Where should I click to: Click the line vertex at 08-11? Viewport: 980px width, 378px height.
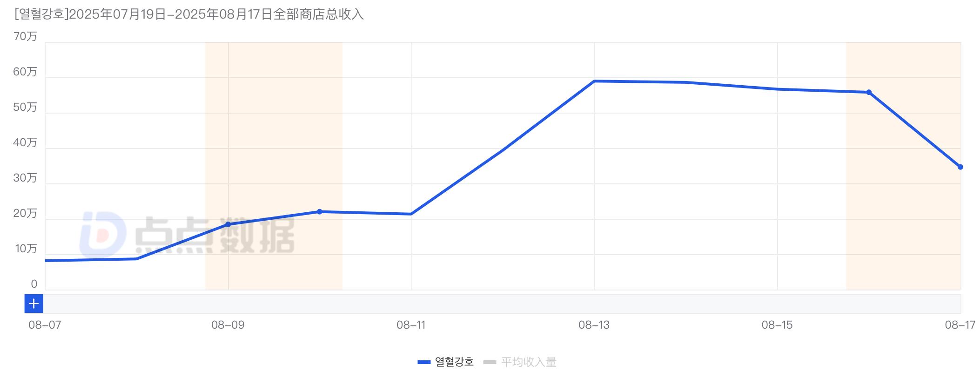411,214
